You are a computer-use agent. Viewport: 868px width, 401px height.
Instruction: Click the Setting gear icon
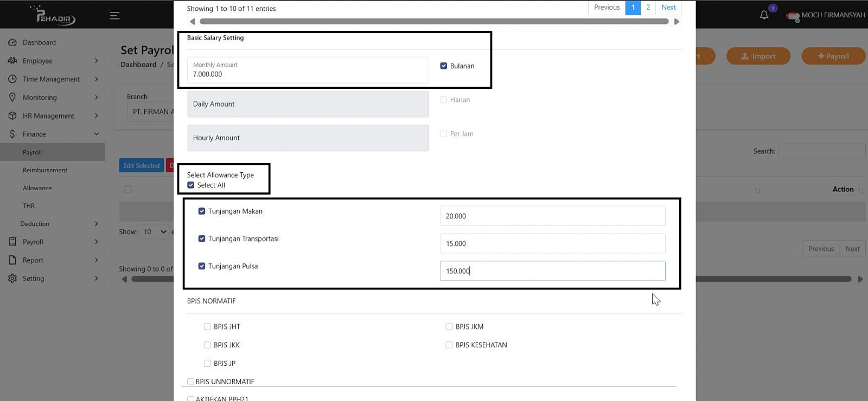[x=12, y=279]
